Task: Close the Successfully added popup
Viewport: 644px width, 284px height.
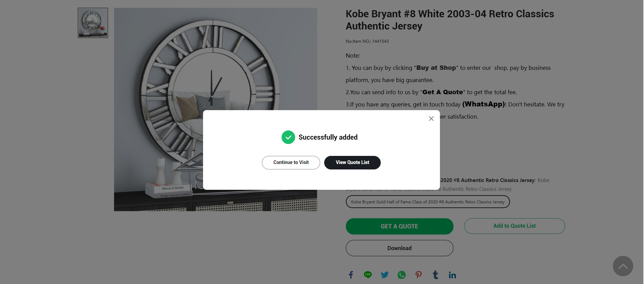Action: click(431, 119)
